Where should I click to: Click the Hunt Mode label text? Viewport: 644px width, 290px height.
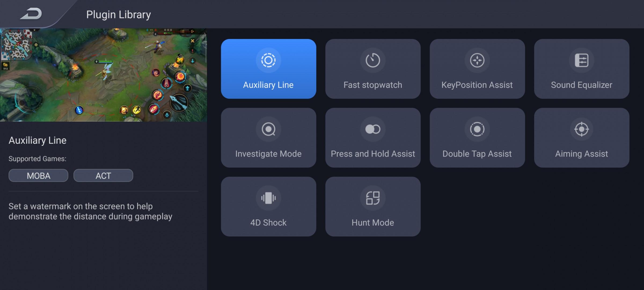pyautogui.click(x=373, y=223)
